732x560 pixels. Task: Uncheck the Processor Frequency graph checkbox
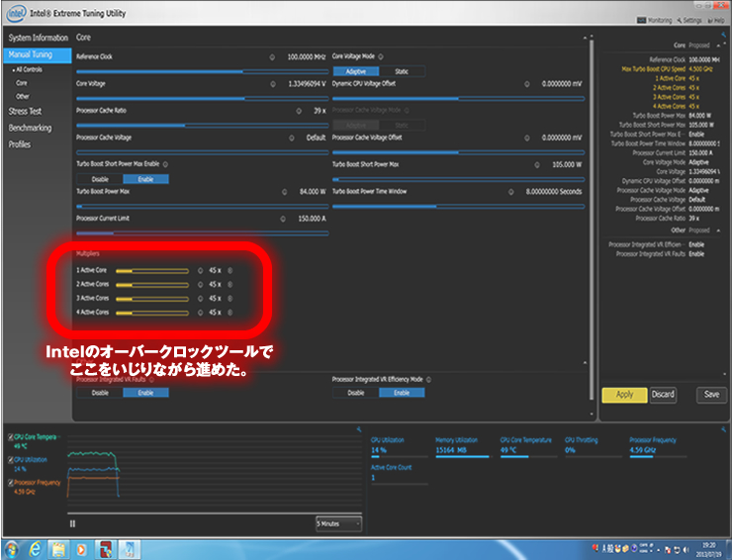point(10,481)
